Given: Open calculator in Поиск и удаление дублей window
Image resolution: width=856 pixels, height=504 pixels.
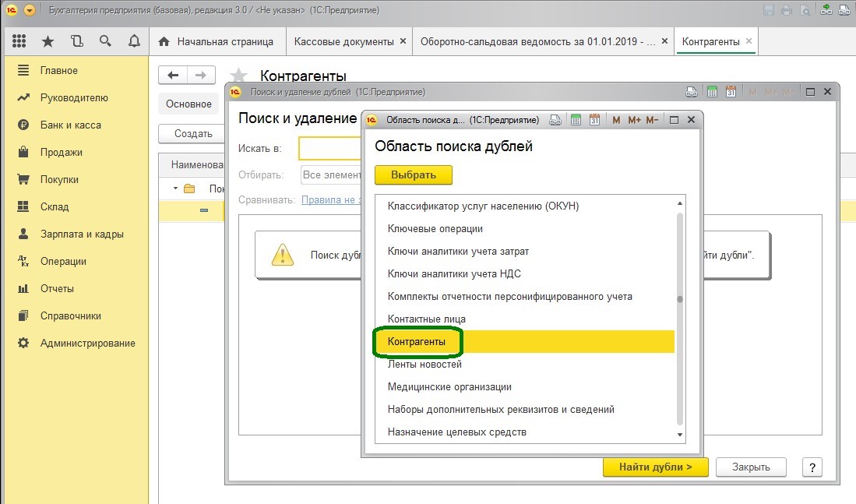Looking at the screenshot, I should [712, 92].
